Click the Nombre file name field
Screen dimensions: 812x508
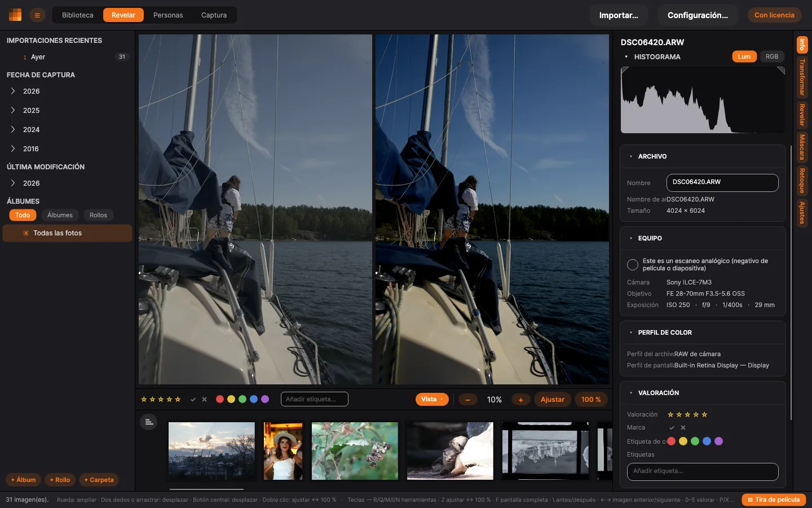(x=722, y=182)
